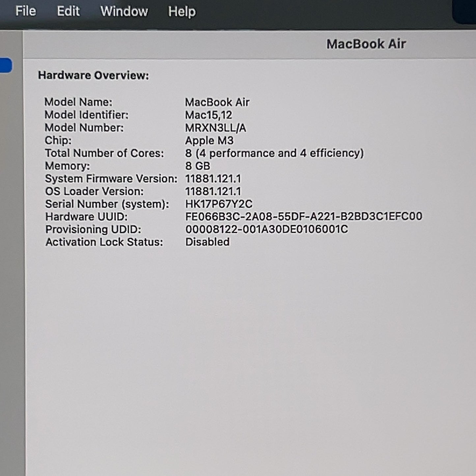The image size is (476, 476).
Task: Select the Model Name value MacBook Air
Action: (217, 102)
